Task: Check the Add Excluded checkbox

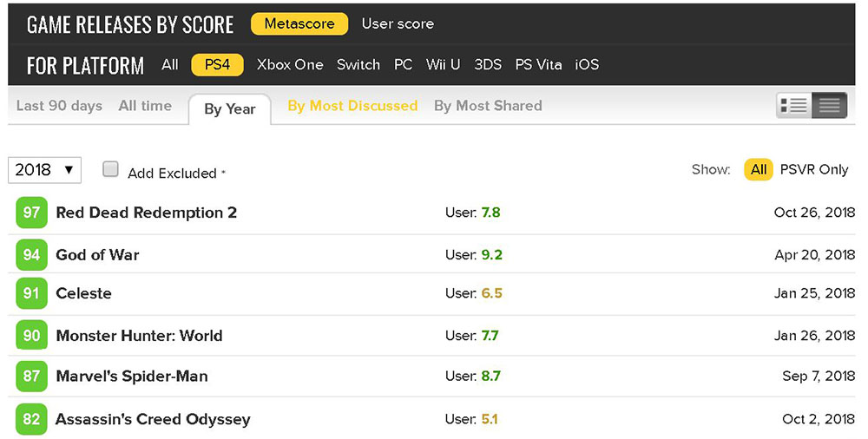Action: [x=111, y=169]
